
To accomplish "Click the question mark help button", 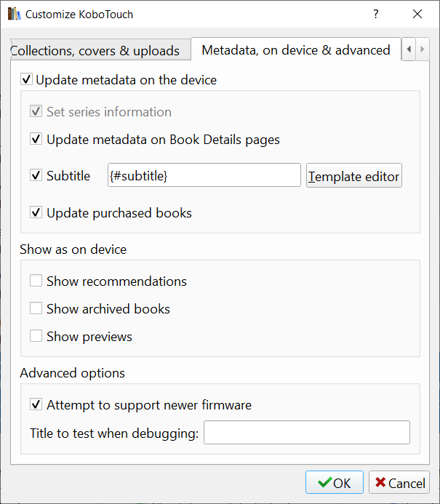I will (x=376, y=14).
